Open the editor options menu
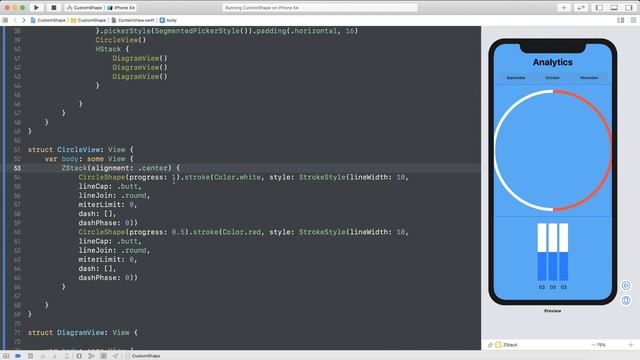 tap(620, 20)
